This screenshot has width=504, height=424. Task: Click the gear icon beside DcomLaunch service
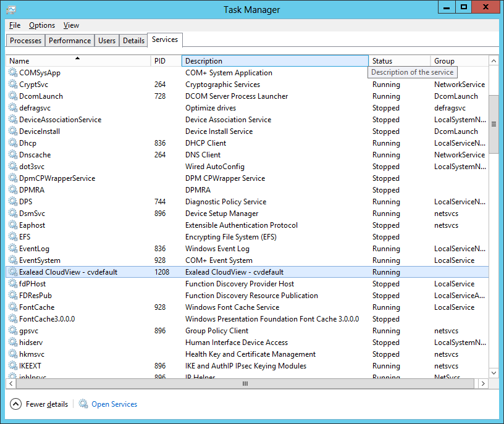click(13, 96)
